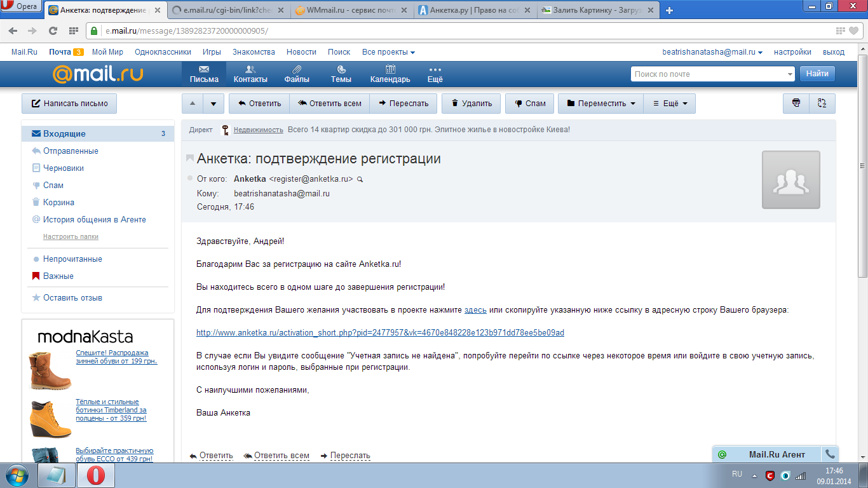Open Входящие folder
Screen dimensions: 868x488
click(97, 134)
